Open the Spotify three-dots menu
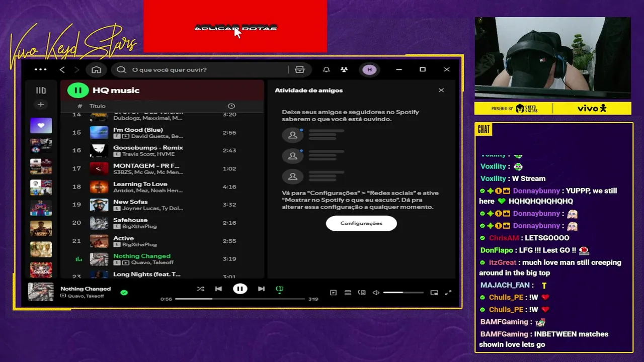Viewport: 644px width, 362px height. click(40, 69)
